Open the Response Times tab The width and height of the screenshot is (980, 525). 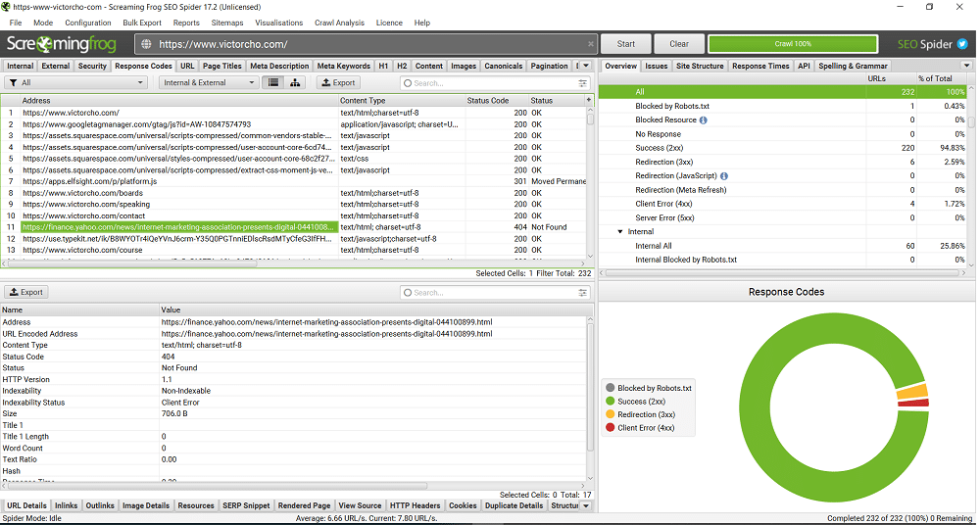coord(760,66)
